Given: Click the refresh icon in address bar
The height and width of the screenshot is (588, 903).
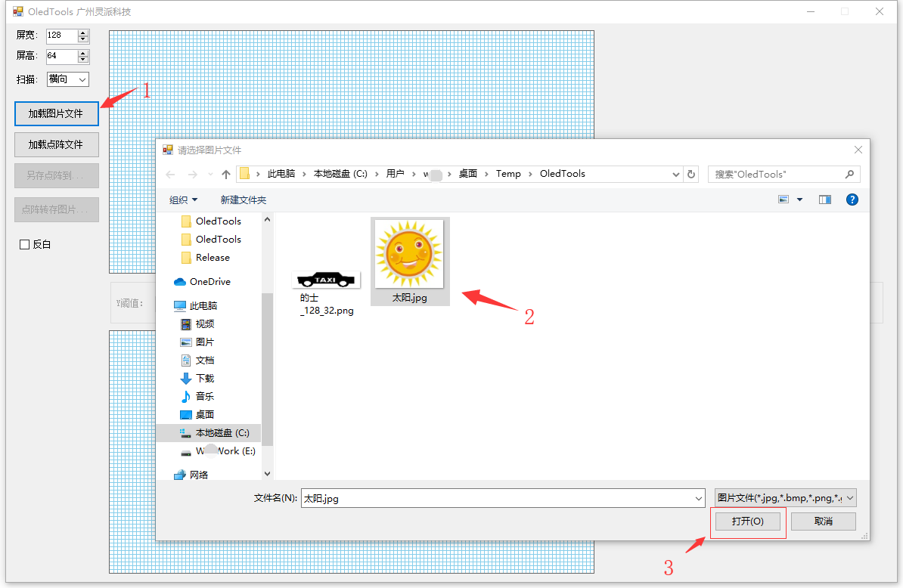Looking at the screenshot, I should (x=691, y=175).
